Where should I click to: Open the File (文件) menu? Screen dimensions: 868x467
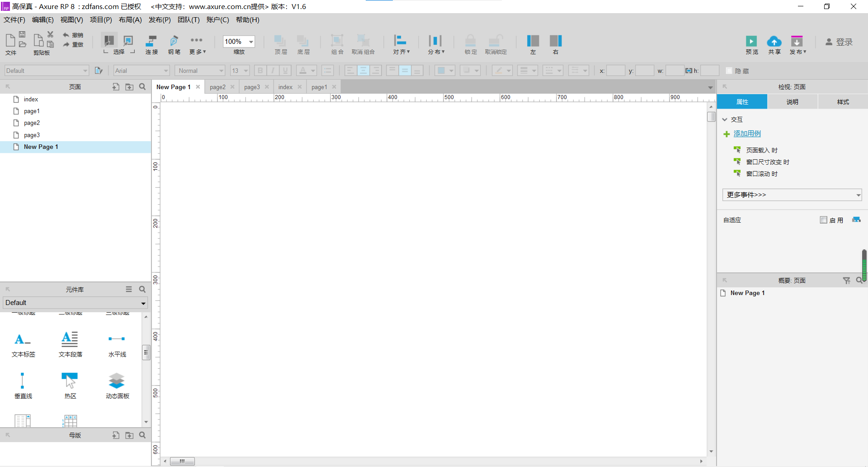click(x=14, y=20)
